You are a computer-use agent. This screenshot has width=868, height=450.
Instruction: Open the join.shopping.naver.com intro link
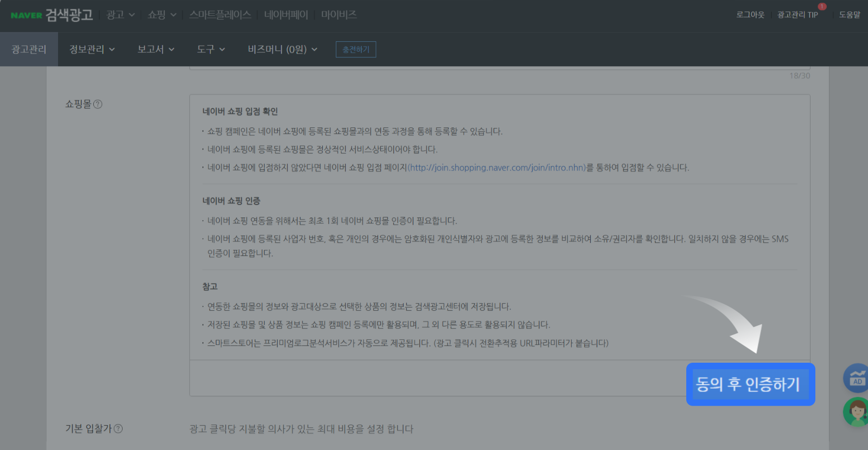click(497, 168)
